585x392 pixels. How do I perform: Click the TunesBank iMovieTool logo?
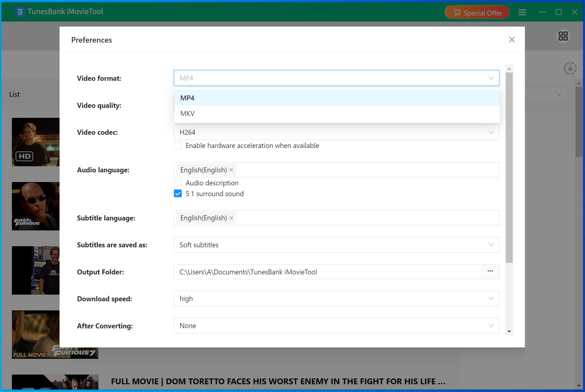pyautogui.click(x=20, y=12)
